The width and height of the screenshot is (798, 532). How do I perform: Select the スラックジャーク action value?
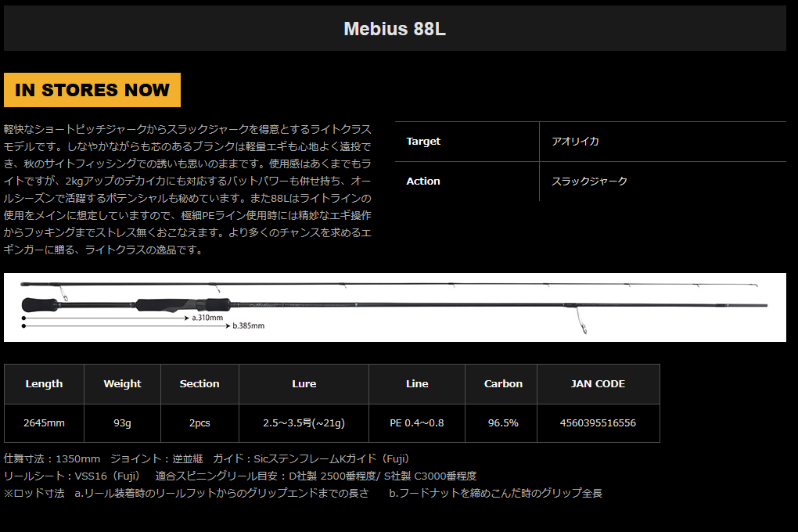pos(589,182)
